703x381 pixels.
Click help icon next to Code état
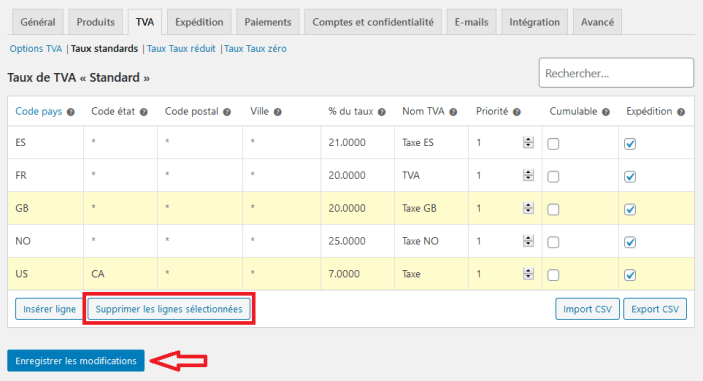click(x=143, y=112)
